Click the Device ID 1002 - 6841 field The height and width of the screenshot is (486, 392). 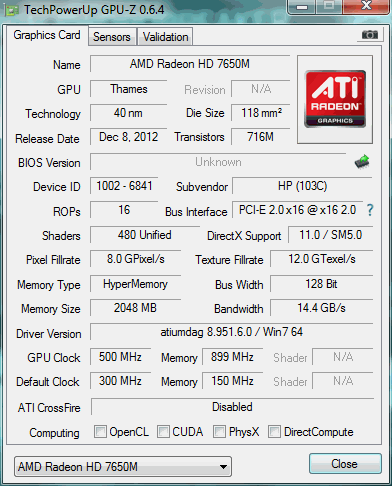point(124,186)
